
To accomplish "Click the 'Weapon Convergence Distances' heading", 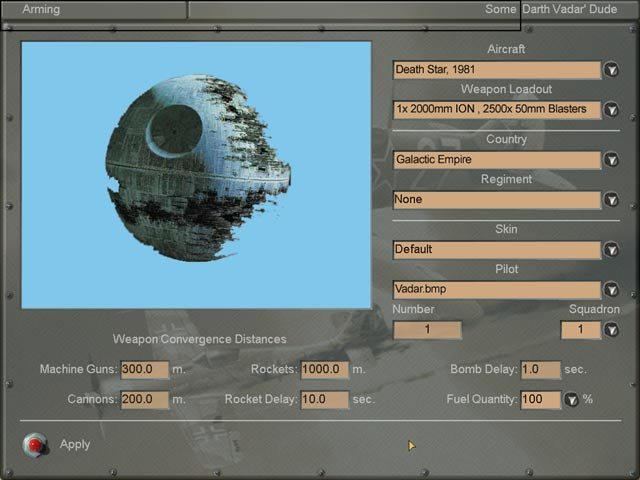I will tap(200, 339).
